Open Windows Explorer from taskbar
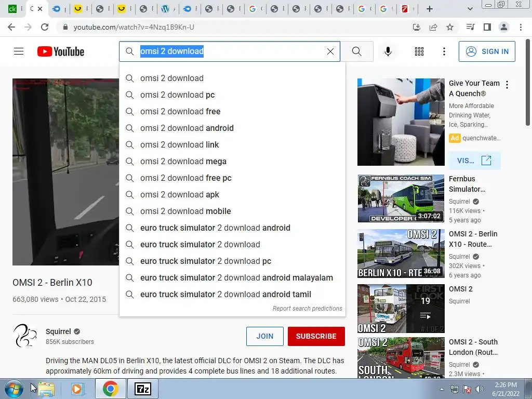Viewport: 532px width, 399px height. 46,389
